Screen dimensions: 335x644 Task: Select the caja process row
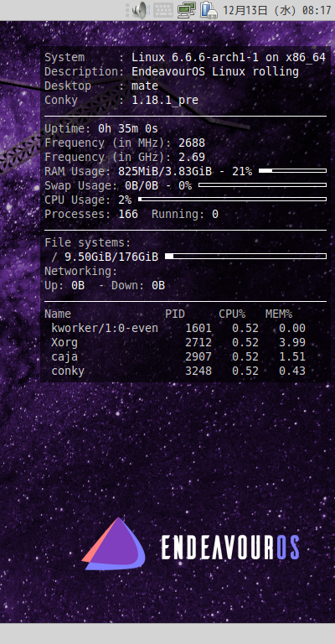click(178, 357)
